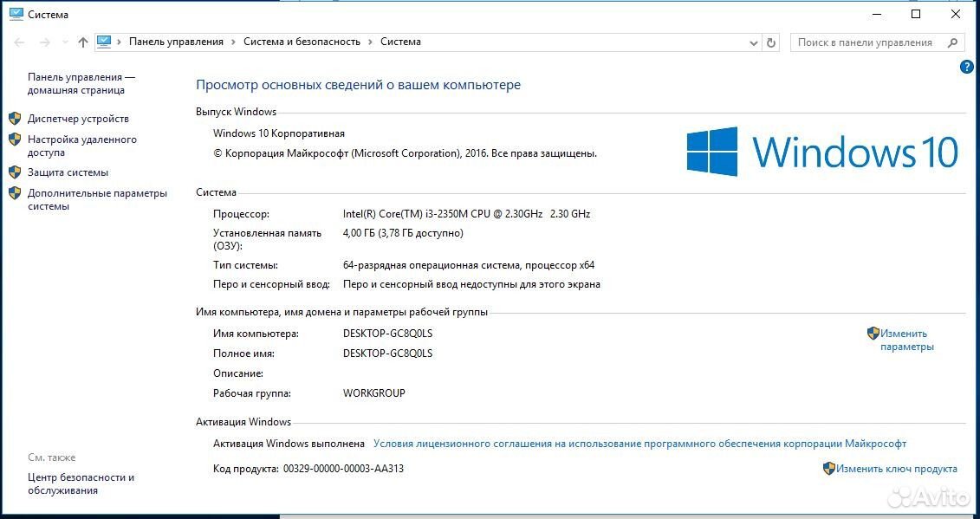
Task: Click product code 00329-00000-00003-AA313
Action: click(343, 469)
